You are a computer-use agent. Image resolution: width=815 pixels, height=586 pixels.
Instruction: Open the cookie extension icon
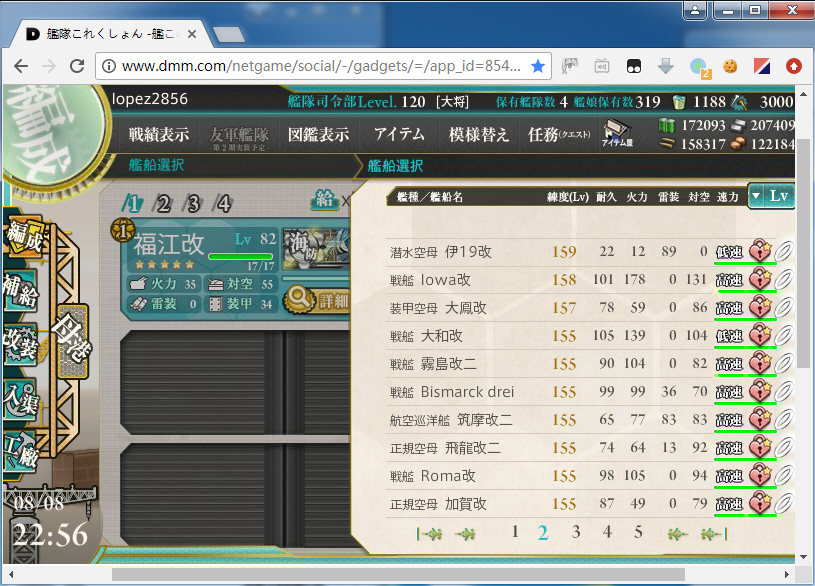point(730,66)
